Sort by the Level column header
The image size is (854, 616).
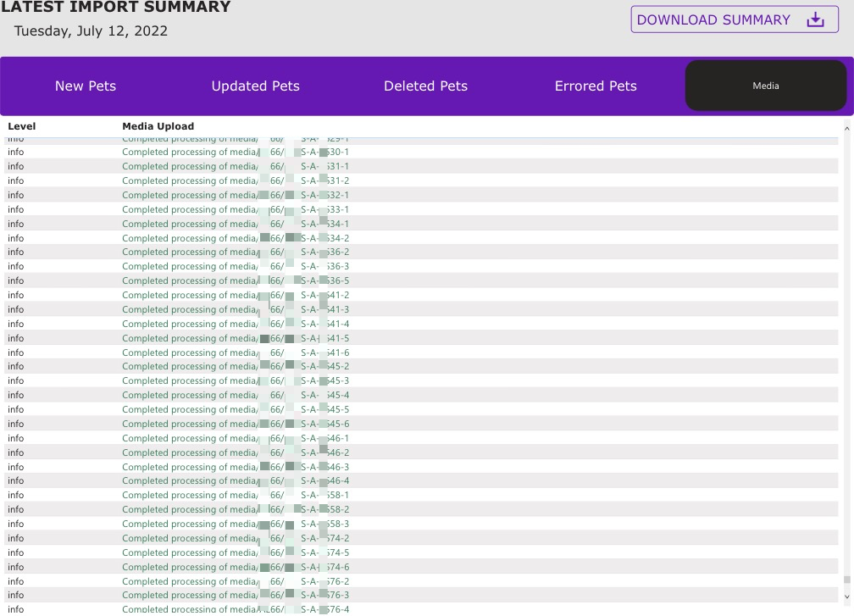click(x=21, y=125)
